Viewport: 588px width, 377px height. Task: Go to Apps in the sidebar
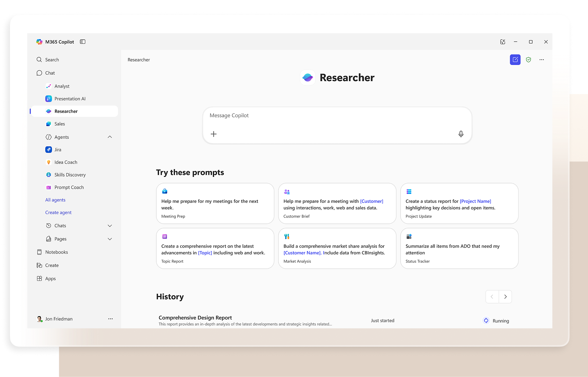click(50, 279)
